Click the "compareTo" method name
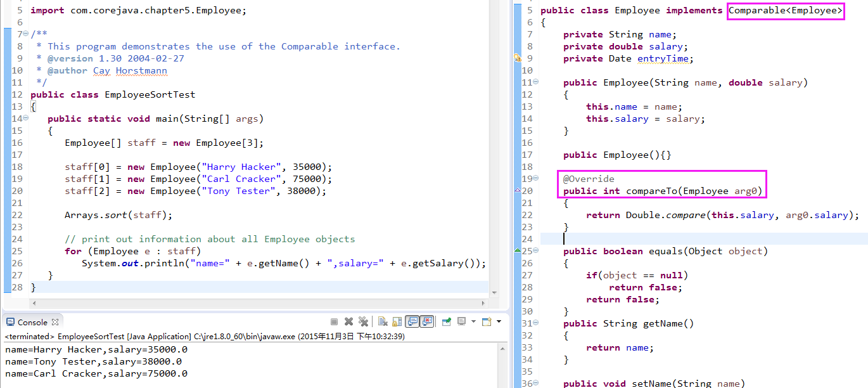Screen dimensions: 868x388 (652, 191)
